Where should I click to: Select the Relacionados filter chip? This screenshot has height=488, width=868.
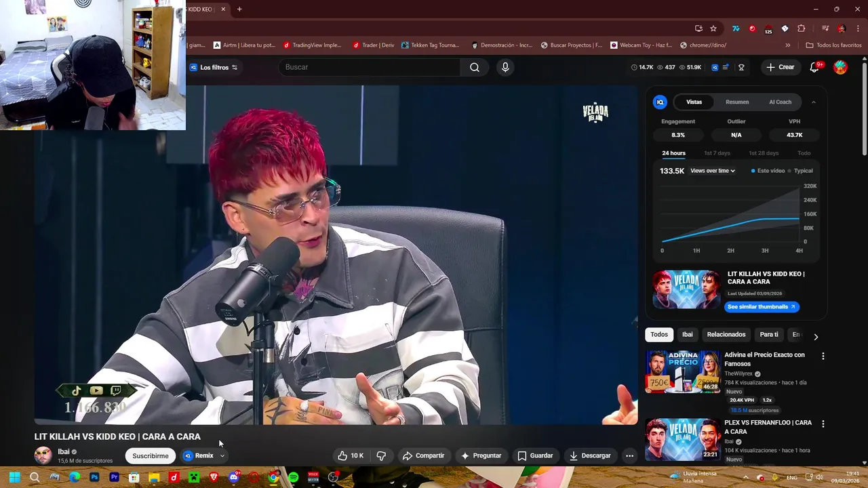(x=726, y=334)
